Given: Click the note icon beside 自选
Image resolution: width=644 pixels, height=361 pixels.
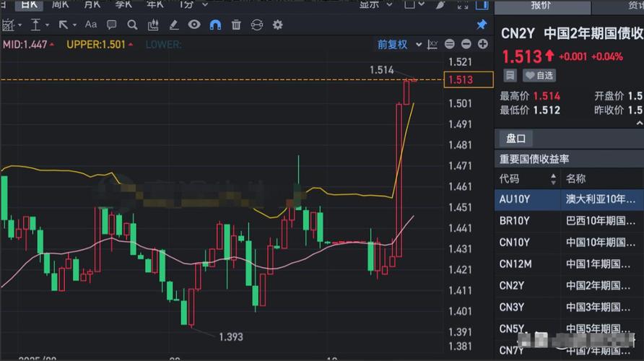Looking at the screenshot, I should [x=510, y=75].
